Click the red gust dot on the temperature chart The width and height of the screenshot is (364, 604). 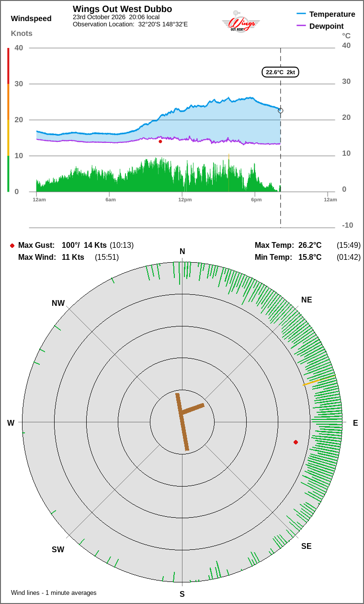click(x=160, y=141)
